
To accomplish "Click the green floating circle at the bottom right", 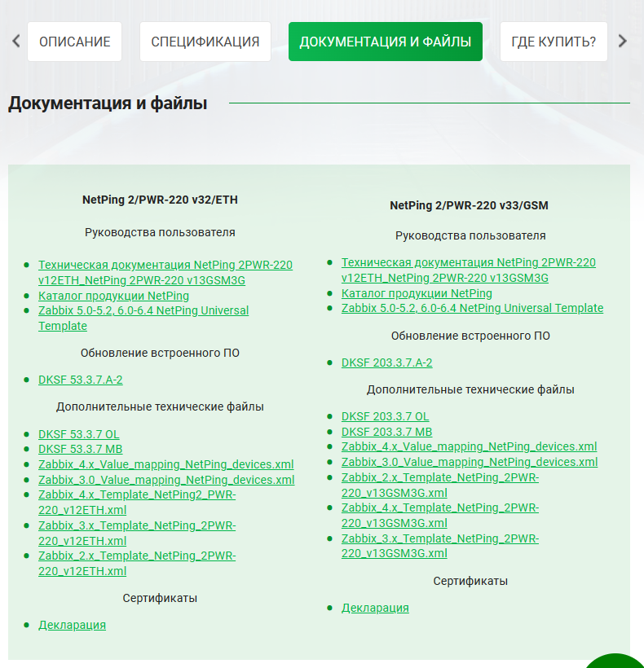I will pyautogui.click(x=616, y=660).
